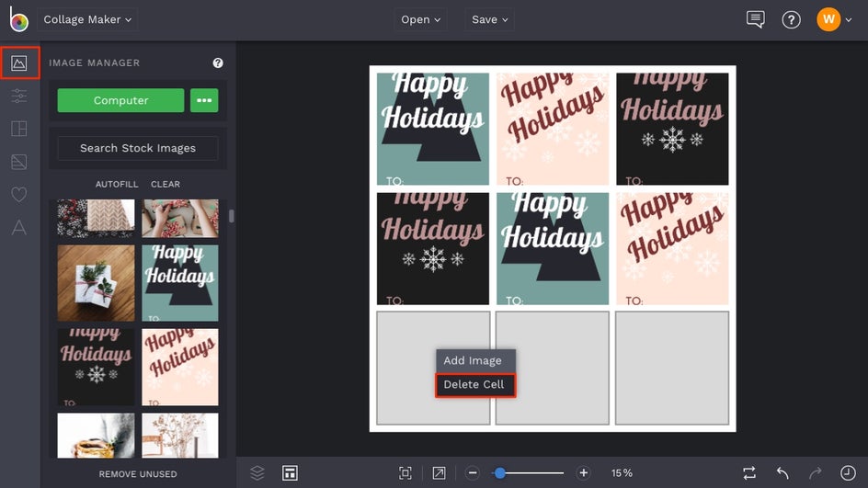868x488 pixels.
Task: Select the teal Happy Holidays thumbnail
Action: point(180,283)
